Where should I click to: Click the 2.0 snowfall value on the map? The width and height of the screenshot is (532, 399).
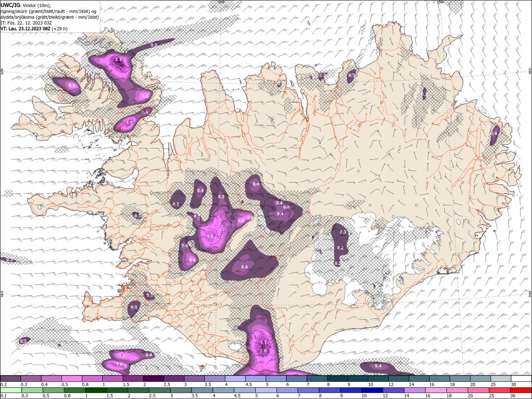[263, 351]
